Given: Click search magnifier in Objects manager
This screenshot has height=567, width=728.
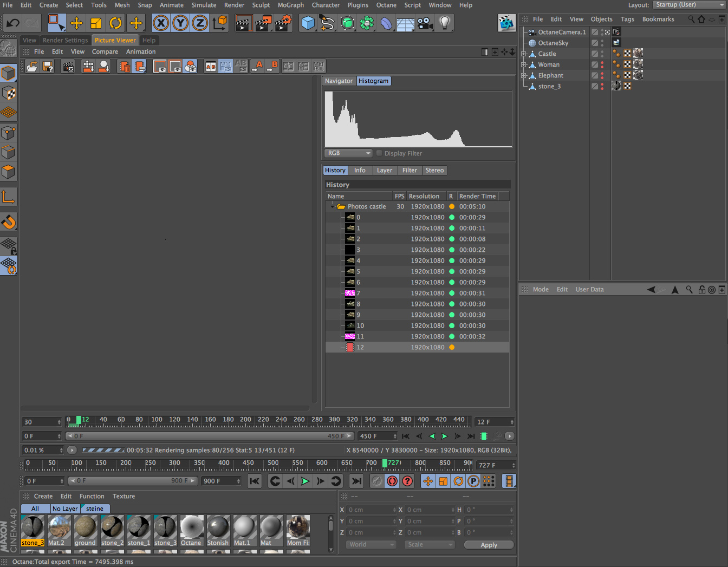Looking at the screenshot, I should (691, 19).
